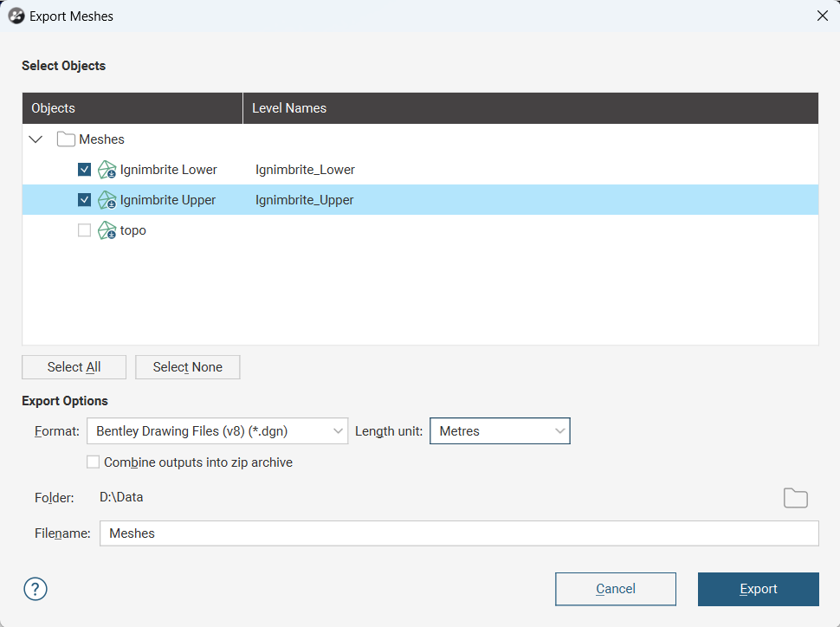
Task: Enable Combine outputs into zip archive
Action: 94,462
